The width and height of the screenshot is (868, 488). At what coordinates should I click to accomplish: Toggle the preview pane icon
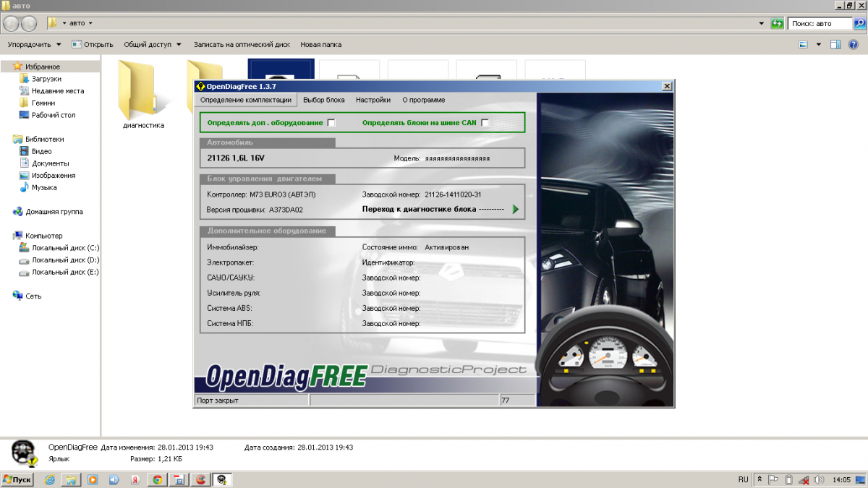click(x=835, y=44)
